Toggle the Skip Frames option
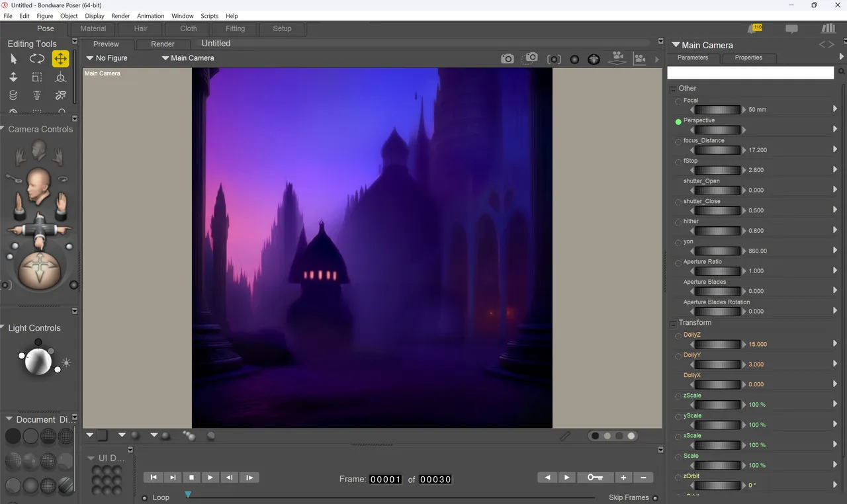 tap(655, 498)
